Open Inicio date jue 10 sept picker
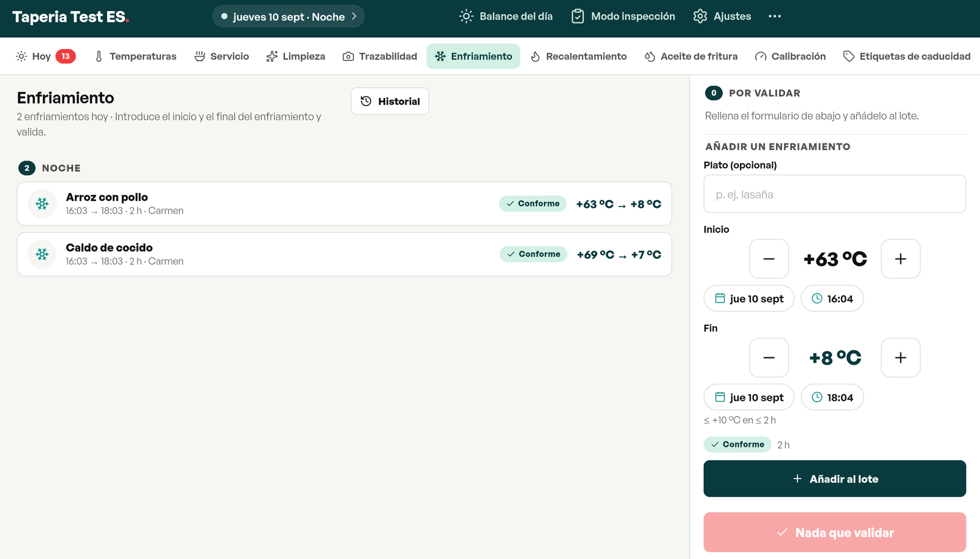 [748, 299]
